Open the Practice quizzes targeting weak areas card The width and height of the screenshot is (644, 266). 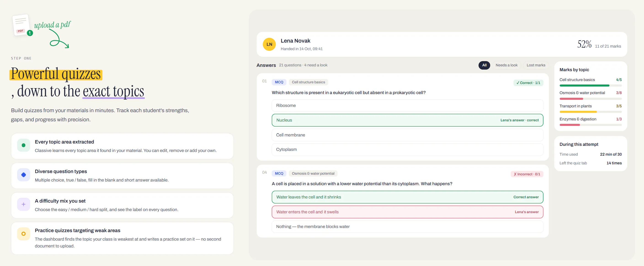122,238
